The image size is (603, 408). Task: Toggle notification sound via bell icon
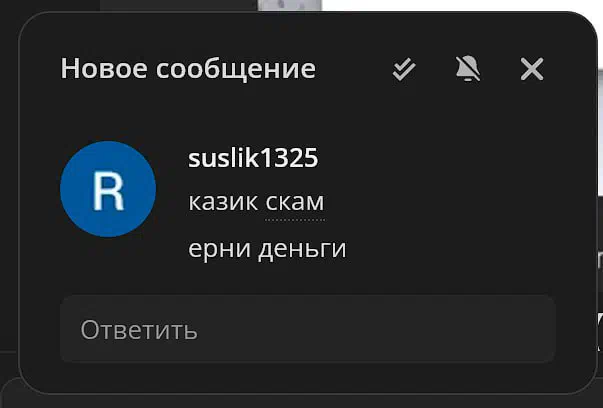468,69
